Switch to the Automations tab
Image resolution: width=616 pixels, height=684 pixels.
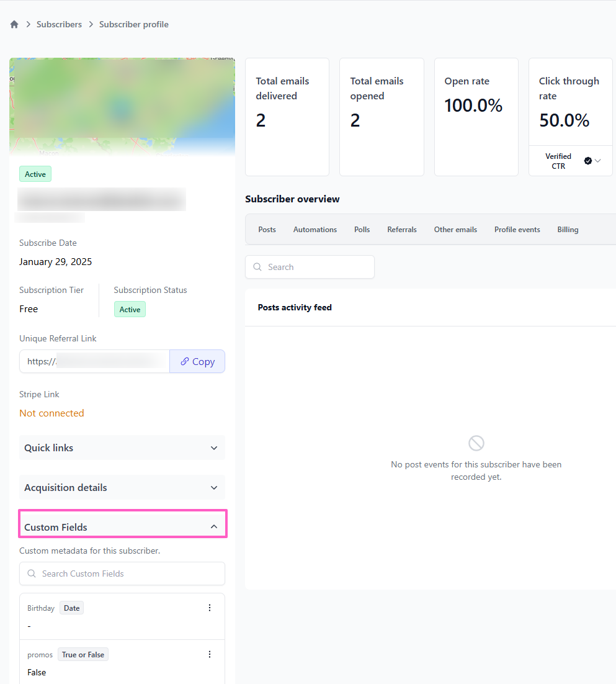[x=315, y=230]
